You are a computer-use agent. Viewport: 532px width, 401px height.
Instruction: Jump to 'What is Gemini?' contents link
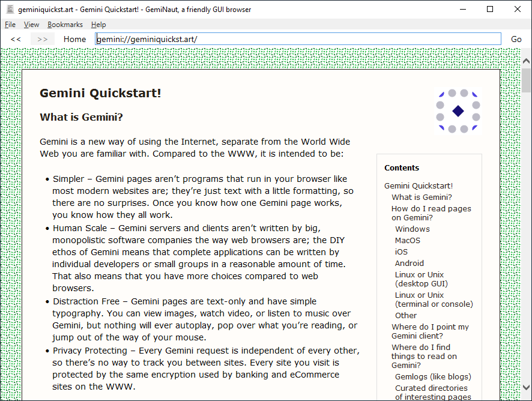422,197
